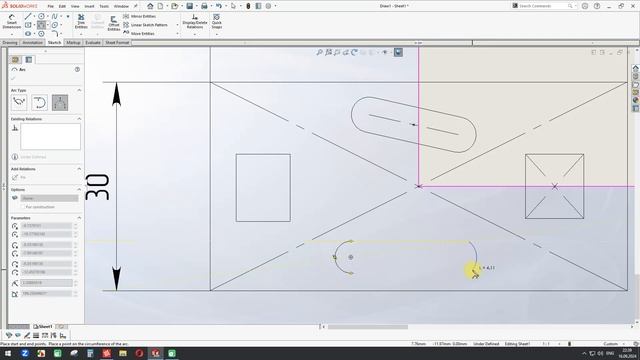The width and height of the screenshot is (640, 360).
Task: Select the Ellipse sketch tool
Action: click(x=28, y=34)
